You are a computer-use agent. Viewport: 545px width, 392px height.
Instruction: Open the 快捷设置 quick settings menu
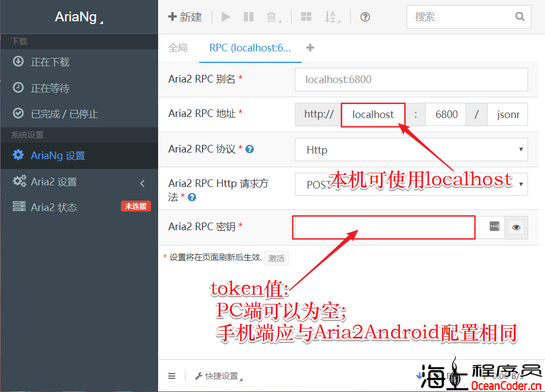pos(218,376)
